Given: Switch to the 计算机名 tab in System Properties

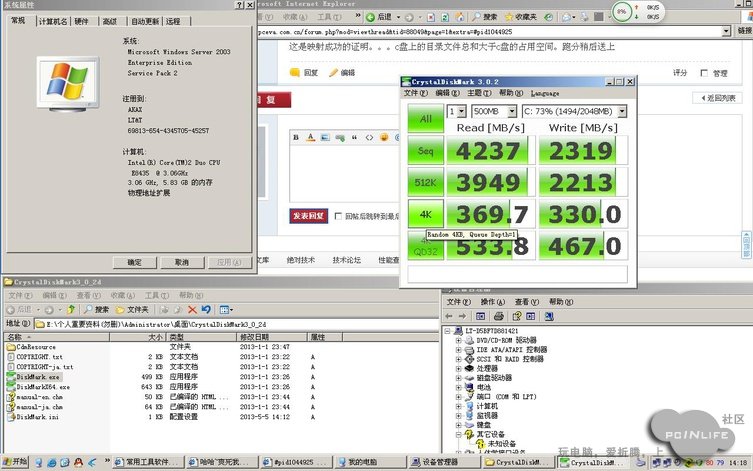Looking at the screenshot, I should tap(53, 21).
